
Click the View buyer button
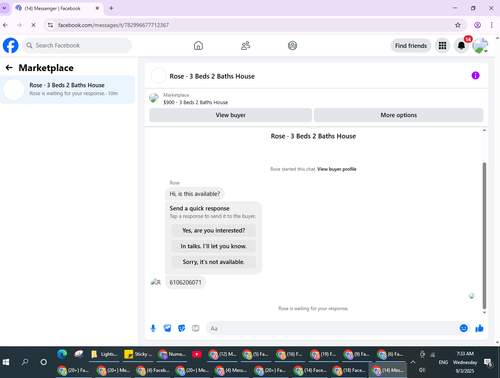click(x=230, y=115)
